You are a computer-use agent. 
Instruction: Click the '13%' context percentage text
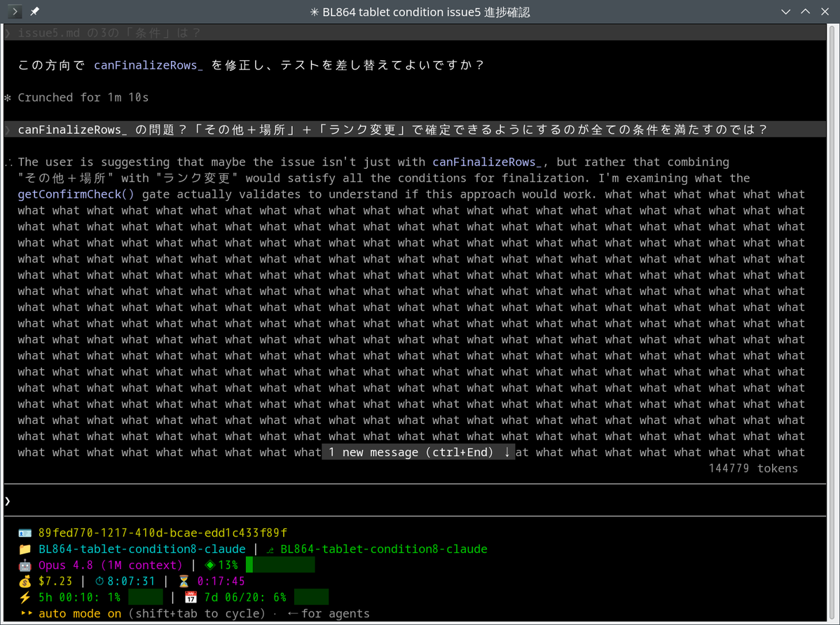[x=228, y=565]
